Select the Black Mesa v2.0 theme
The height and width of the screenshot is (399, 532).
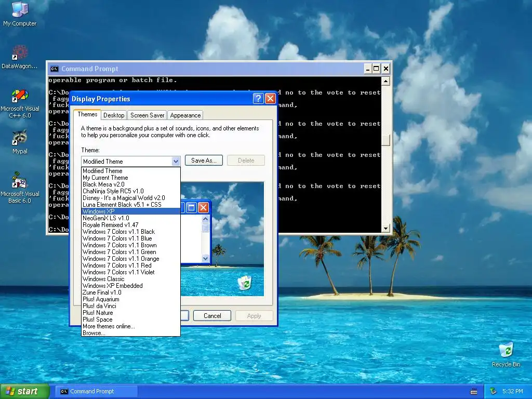pyautogui.click(x=131, y=184)
